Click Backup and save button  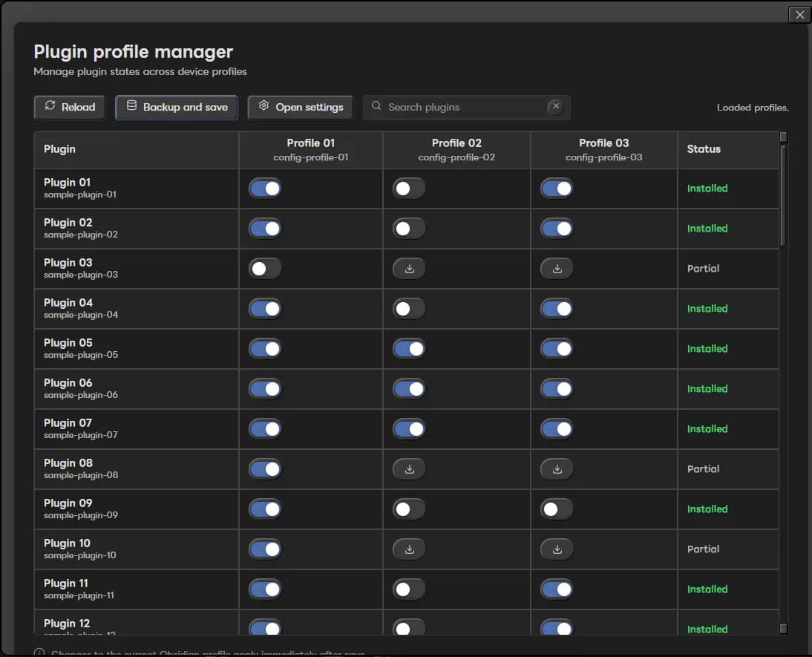tap(177, 107)
